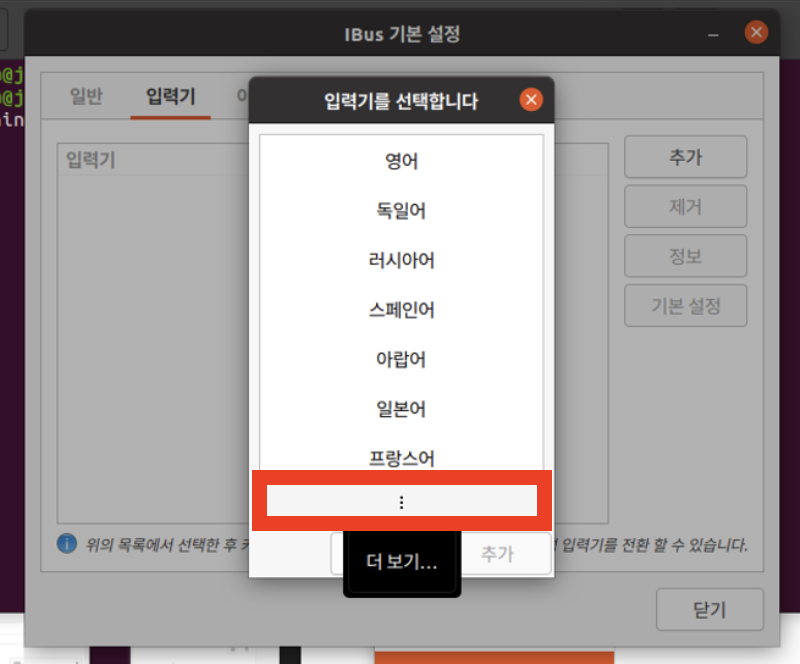Click the 입력기 column header
This screenshot has width=800, height=664.
coord(91,160)
